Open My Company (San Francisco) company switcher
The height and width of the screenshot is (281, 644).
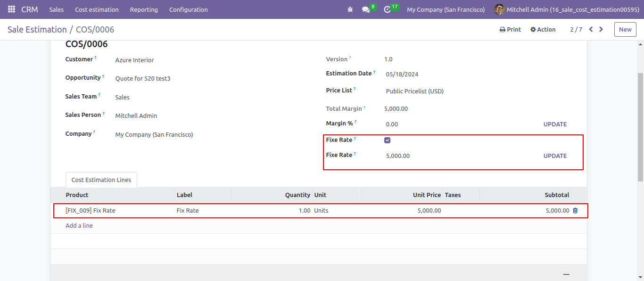(446, 9)
